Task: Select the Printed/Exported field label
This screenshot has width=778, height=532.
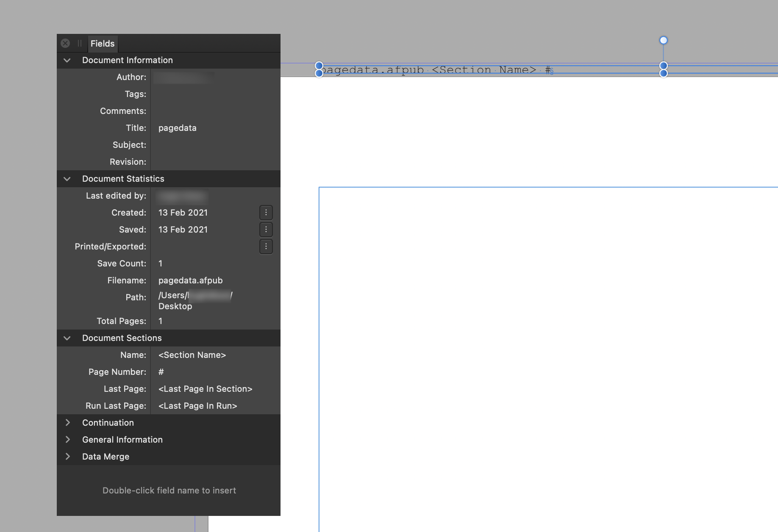Action: pos(111,247)
